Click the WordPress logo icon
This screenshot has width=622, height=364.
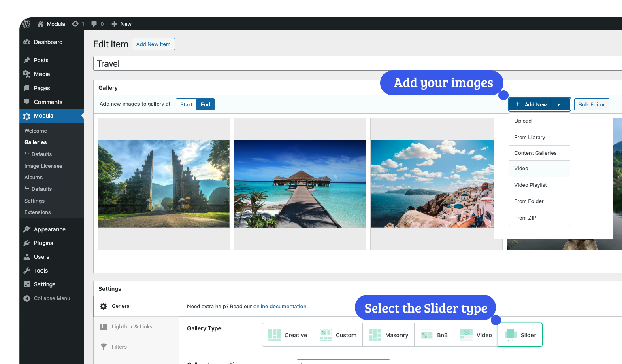[27, 24]
